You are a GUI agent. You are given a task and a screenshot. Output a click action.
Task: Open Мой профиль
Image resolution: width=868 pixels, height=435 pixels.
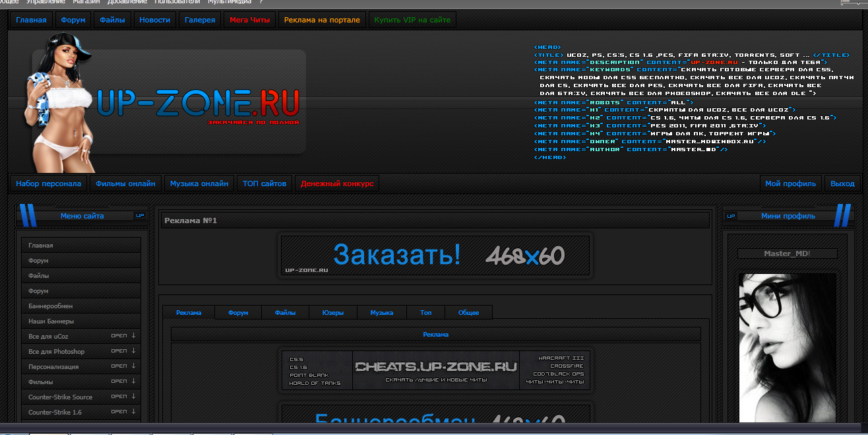tap(790, 184)
